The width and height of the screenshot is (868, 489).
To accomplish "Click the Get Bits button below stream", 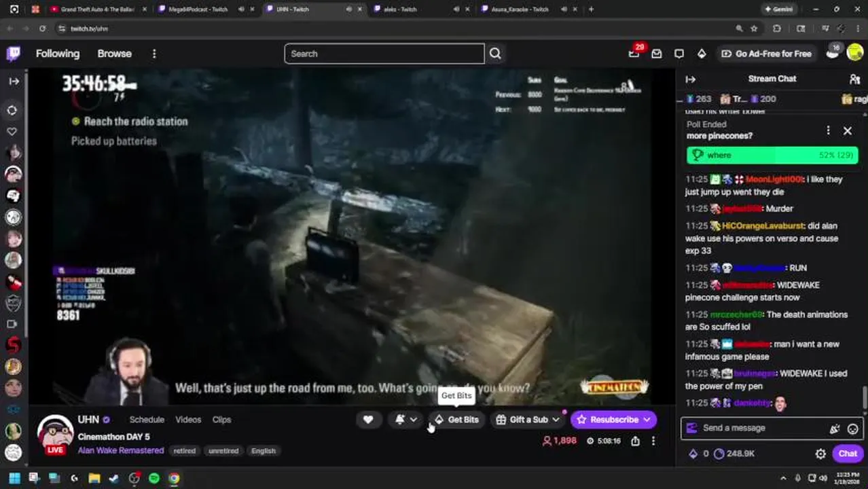I will pyautogui.click(x=457, y=420).
